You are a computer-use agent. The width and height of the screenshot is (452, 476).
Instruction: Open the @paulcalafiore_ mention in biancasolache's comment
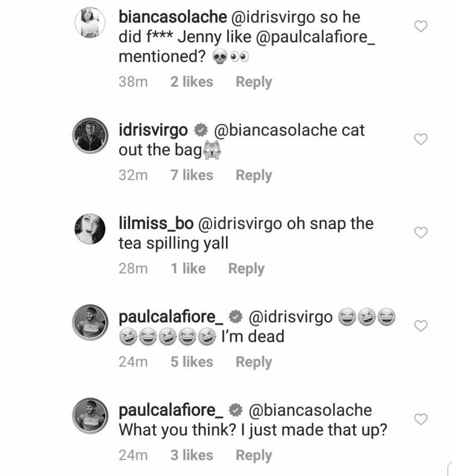tap(315, 37)
